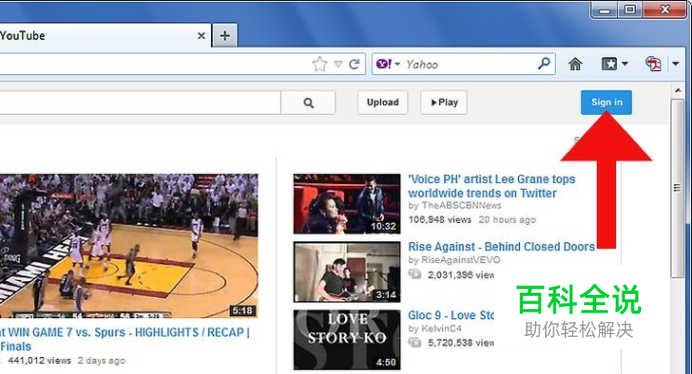
Task: Expand the PDF add-on dropdown arrow
Action: 676,64
